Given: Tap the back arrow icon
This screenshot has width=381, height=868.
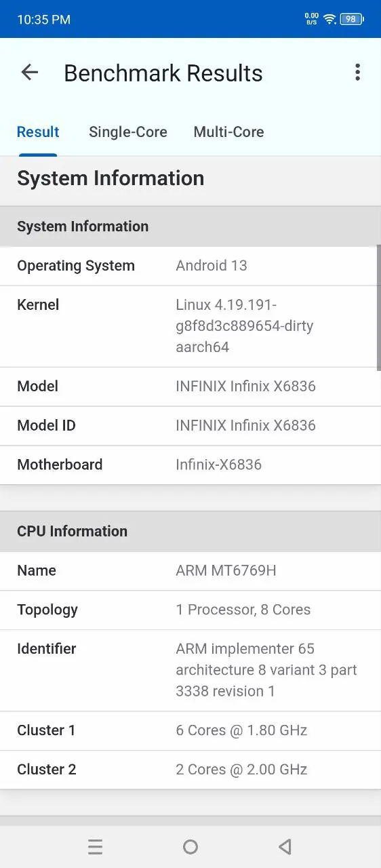Looking at the screenshot, I should pyautogui.click(x=30, y=73).
